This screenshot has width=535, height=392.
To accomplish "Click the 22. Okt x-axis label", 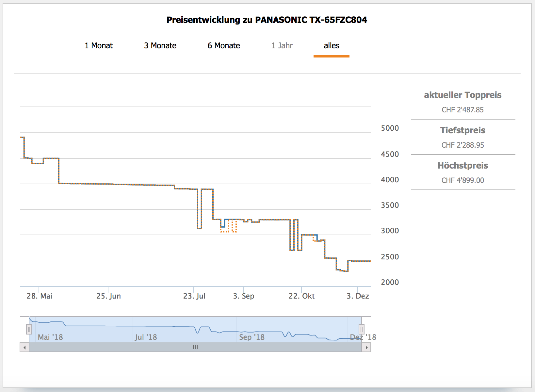I will pos(301,296).
